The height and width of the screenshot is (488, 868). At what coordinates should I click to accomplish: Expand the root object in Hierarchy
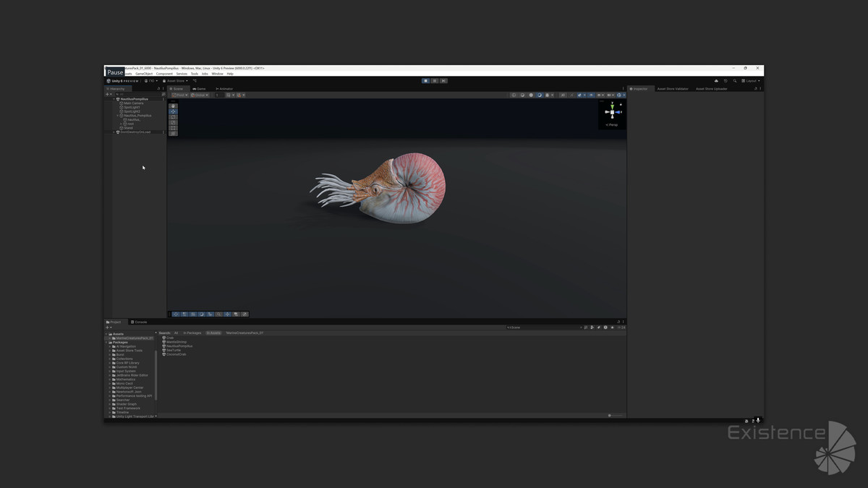click(x=122, y=124)
